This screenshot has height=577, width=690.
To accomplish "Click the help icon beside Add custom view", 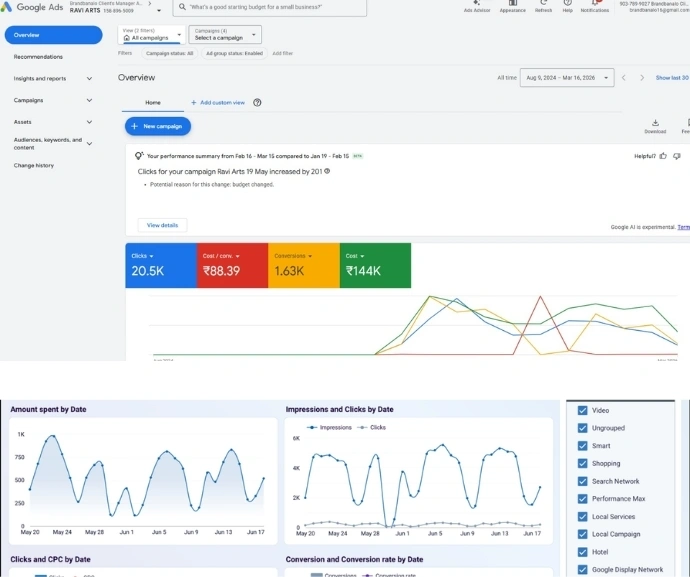I will pyautogui.click(x=257, y=103).
